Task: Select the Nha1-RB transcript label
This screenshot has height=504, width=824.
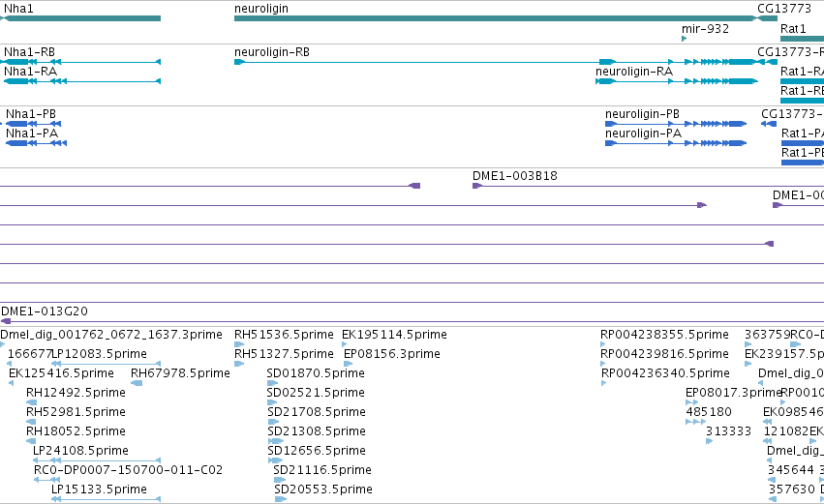Action: [29, 52]
